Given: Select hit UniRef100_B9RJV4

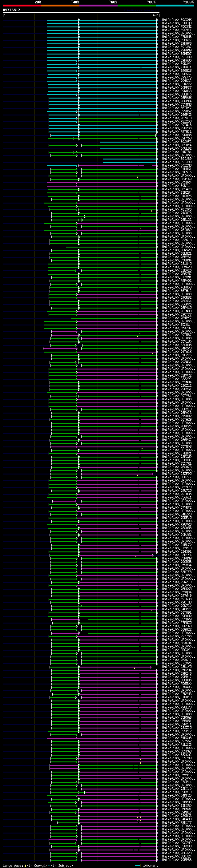Looking at the screenshot, I should (177, 64).
